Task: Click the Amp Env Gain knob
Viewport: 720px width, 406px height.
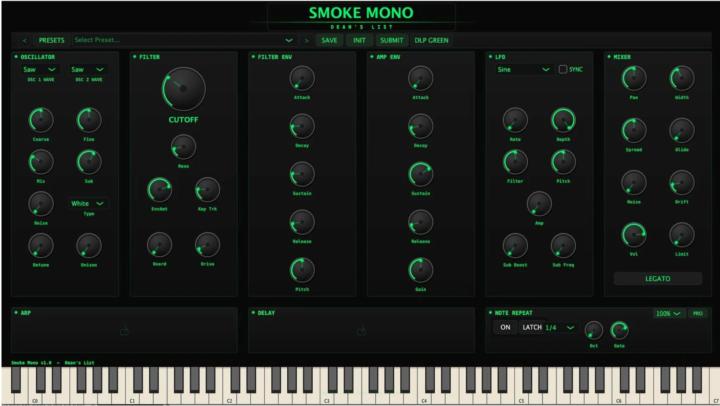Action: point(421,270)
